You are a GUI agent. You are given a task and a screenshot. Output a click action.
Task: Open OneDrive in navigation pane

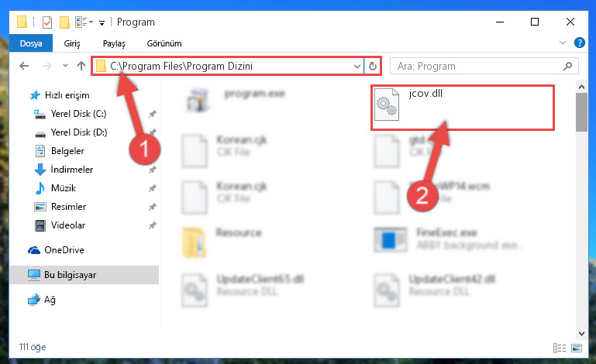point(64,250)
